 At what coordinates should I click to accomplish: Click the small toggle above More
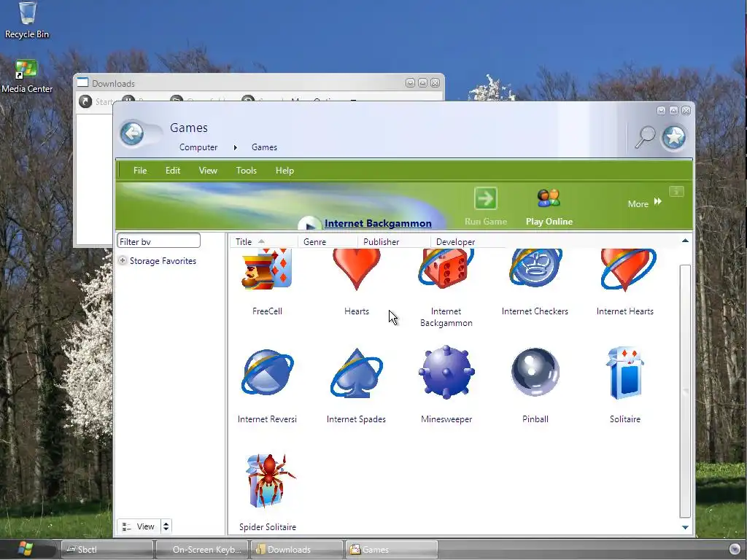[x=676, y=192]
